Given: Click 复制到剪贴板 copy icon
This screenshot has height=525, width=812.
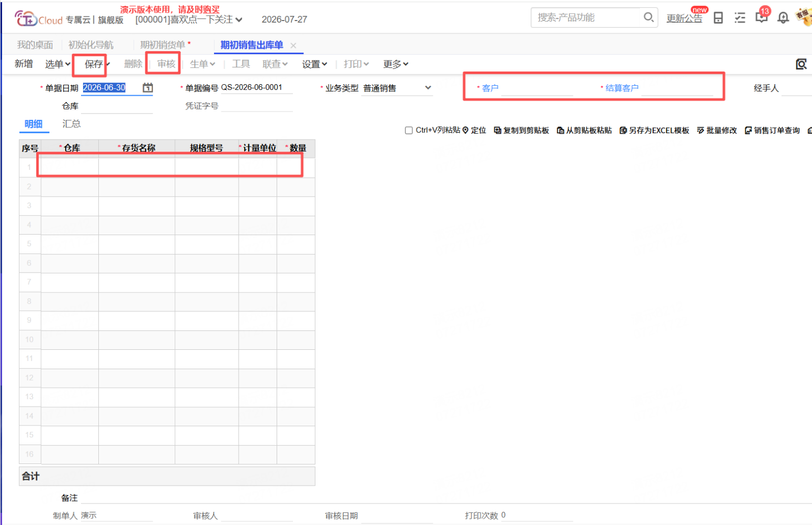Looking at the screenshot, I should 498,130.
